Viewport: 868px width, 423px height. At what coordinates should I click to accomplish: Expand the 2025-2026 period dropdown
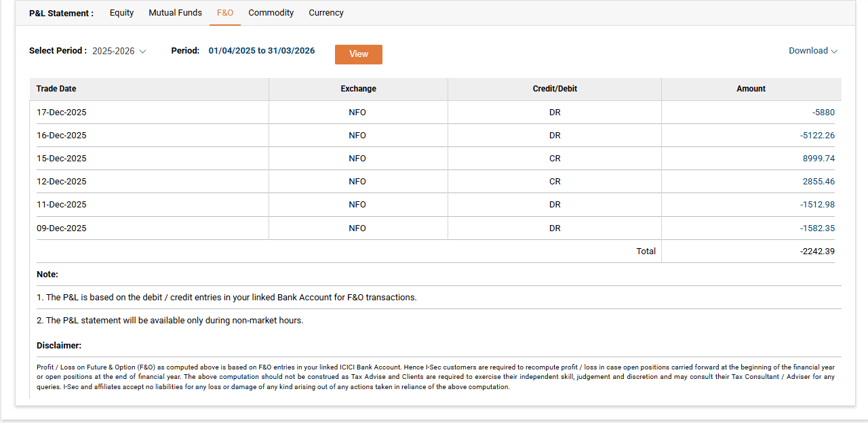[119, 52]
